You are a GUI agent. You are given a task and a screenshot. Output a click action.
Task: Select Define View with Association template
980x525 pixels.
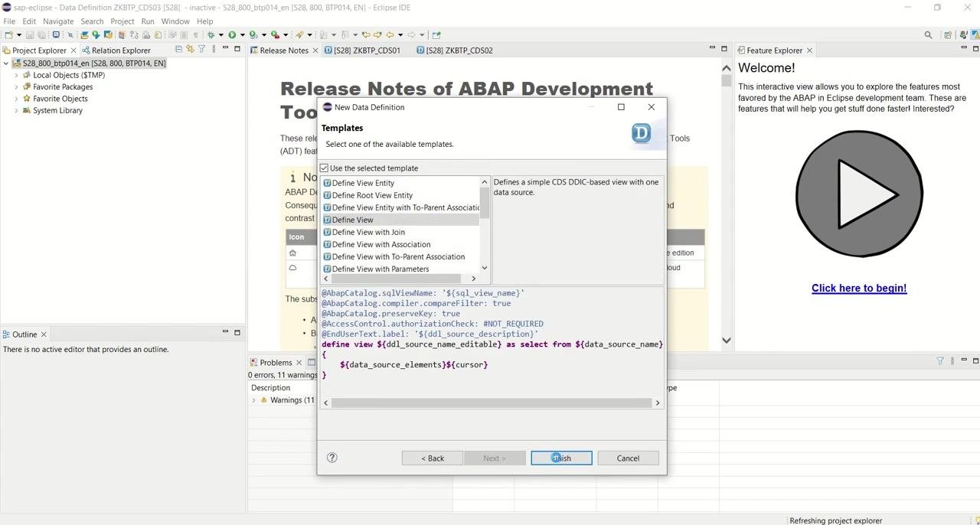click(381, 244)
